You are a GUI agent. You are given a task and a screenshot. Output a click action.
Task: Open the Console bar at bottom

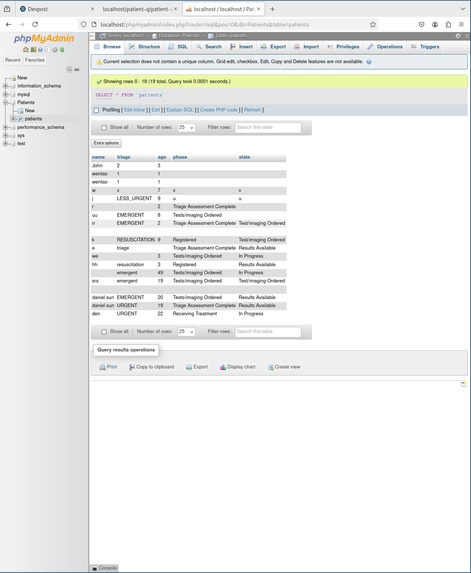tap(105, 568)
